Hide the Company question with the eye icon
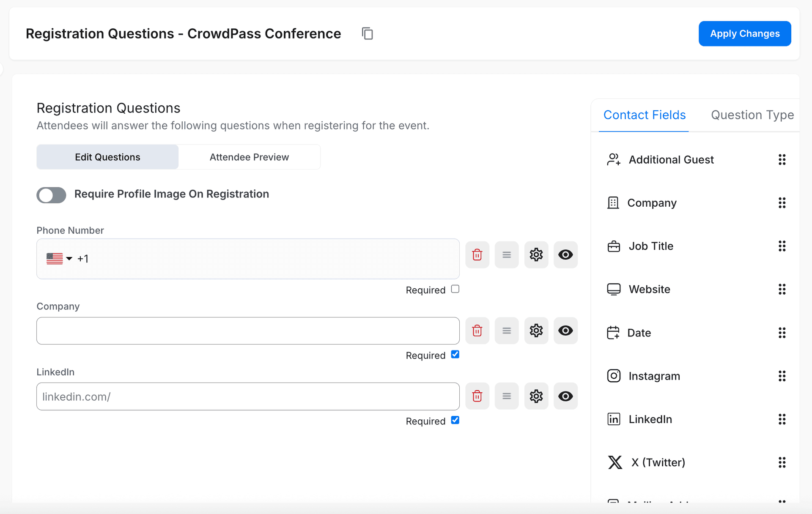812x514 pixels. pyautogui.click(x=565, y=331)
